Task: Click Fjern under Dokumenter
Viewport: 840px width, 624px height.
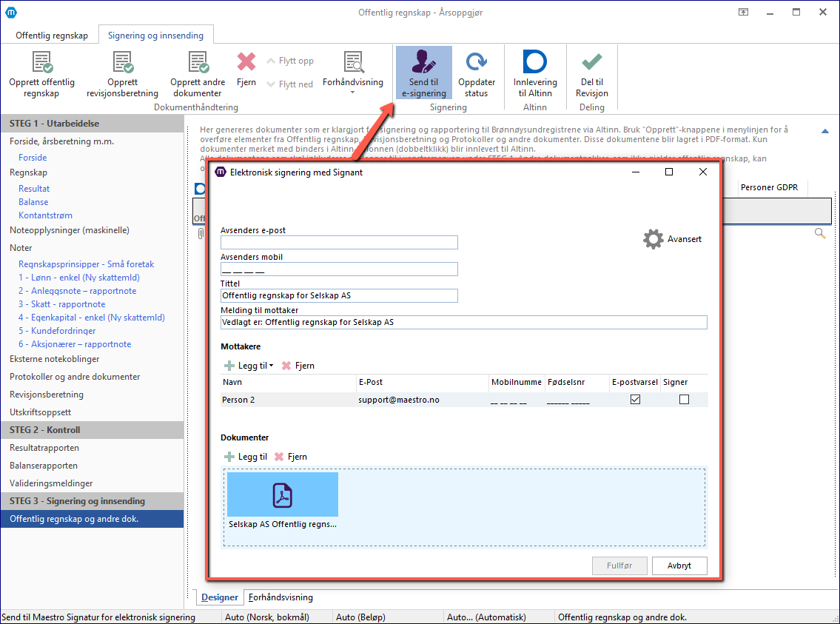Action: pos(290,457)
